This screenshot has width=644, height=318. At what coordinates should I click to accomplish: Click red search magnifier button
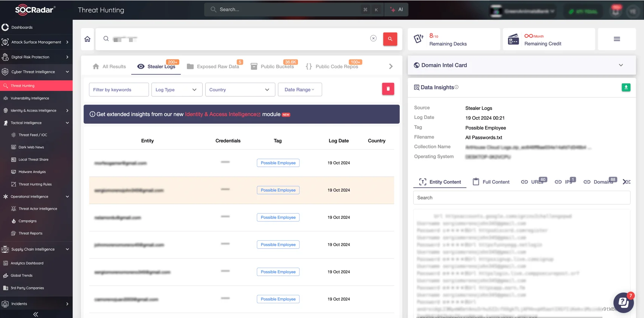390,39
